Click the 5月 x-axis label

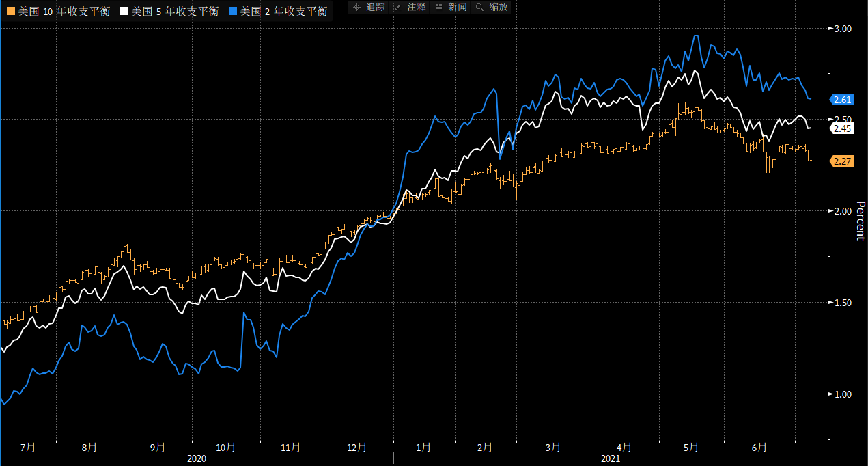691,448
